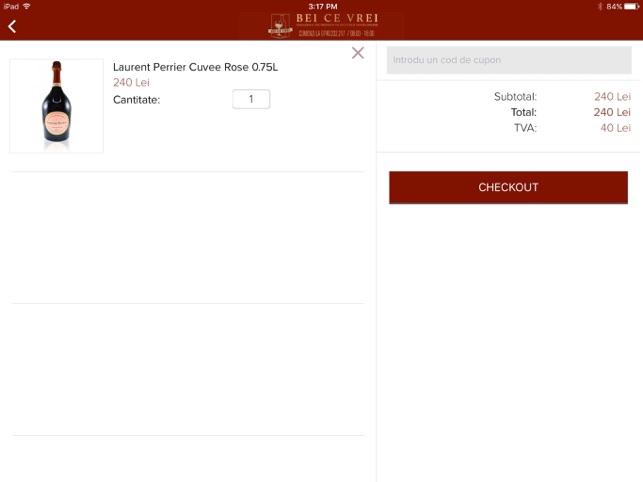Tap the CHECKOUT button
The width and height of the screenshot is (643, 482).
click(x=508, y=187)
